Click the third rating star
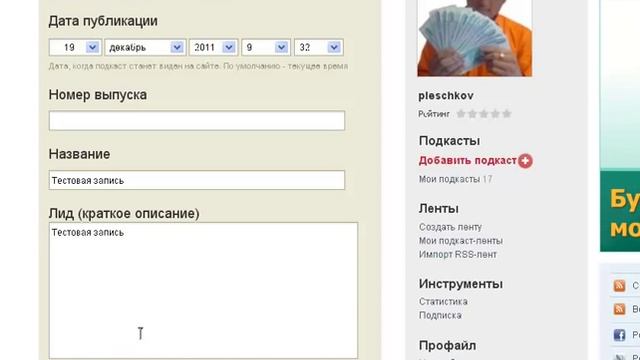Screen dimensions: 640x360 coord(484,114)
